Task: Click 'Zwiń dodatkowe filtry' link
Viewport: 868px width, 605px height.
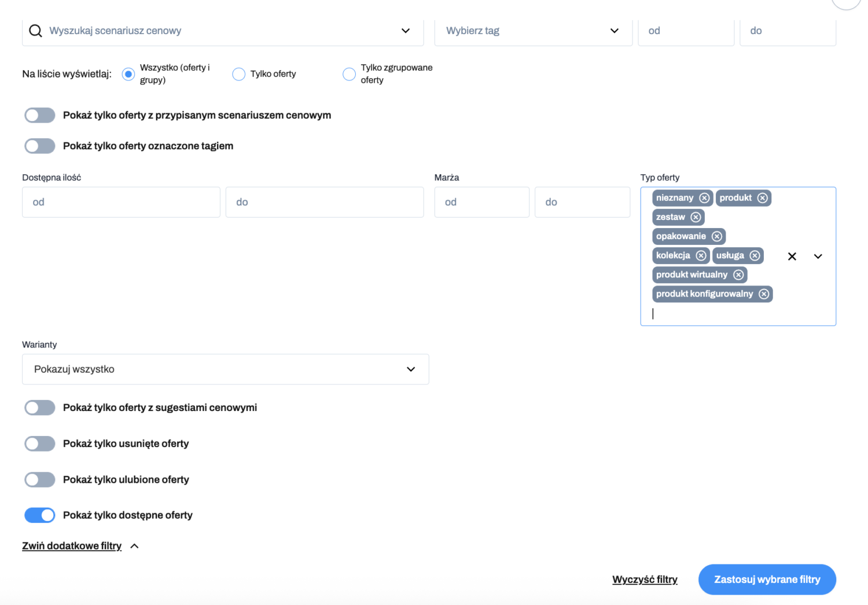Action: click(x=72, y=546)
